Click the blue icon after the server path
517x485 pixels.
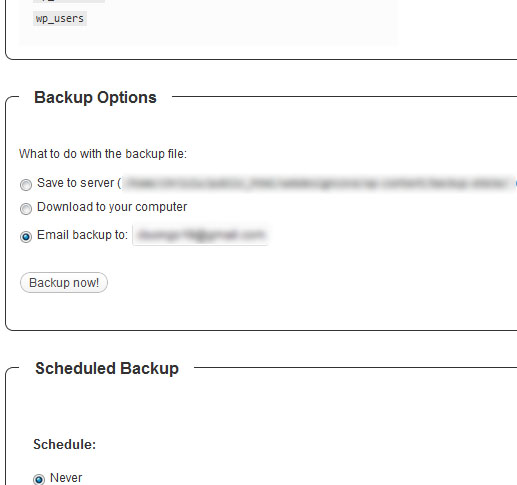click(516, 183)
